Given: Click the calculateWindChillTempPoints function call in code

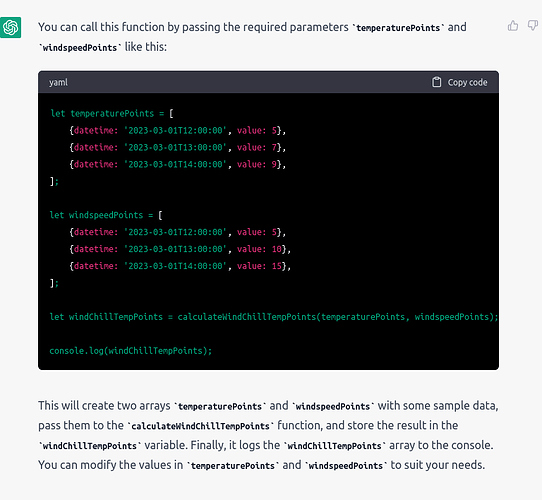Looking at the screenshot, I should pos(337,317).
